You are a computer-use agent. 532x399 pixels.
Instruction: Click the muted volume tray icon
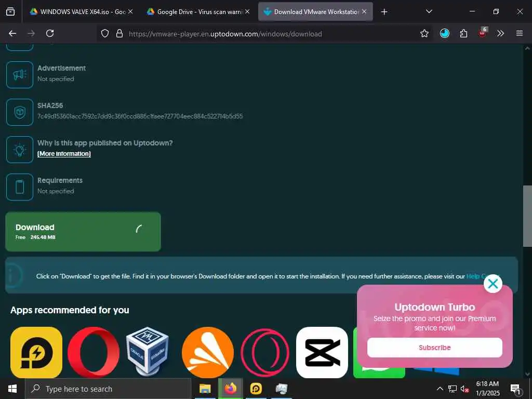pyautogui.click(x=464, y=389)
